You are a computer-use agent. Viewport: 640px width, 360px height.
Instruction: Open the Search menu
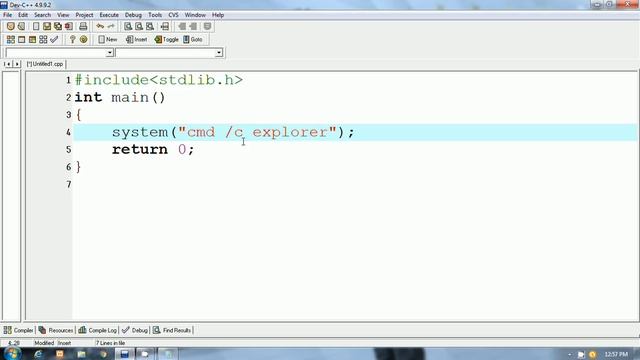(42, 15)
